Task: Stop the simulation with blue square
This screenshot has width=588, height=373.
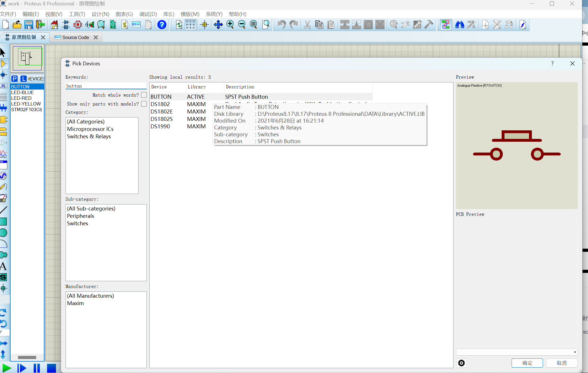Action: coord(51,368)
